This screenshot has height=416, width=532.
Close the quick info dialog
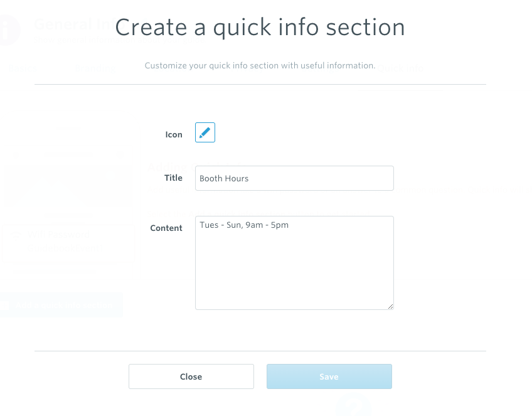click(x=191, y=376)
